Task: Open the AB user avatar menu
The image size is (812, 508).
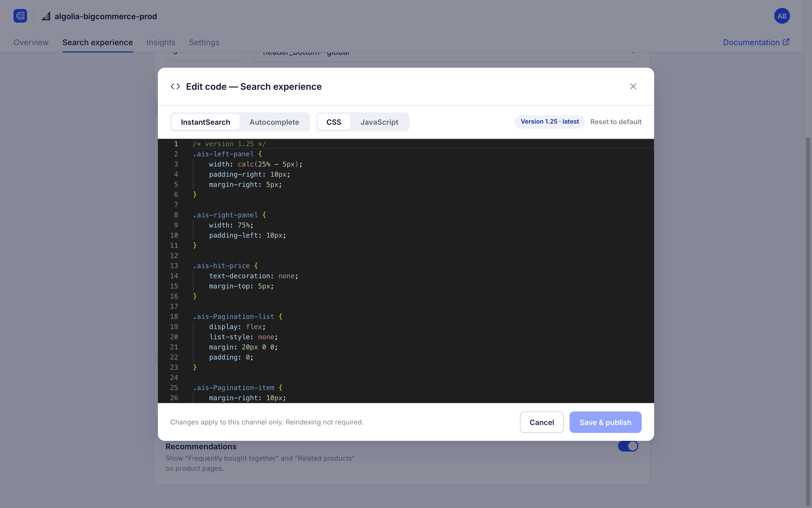Action: pyautogui.click(x=782, y=16)
